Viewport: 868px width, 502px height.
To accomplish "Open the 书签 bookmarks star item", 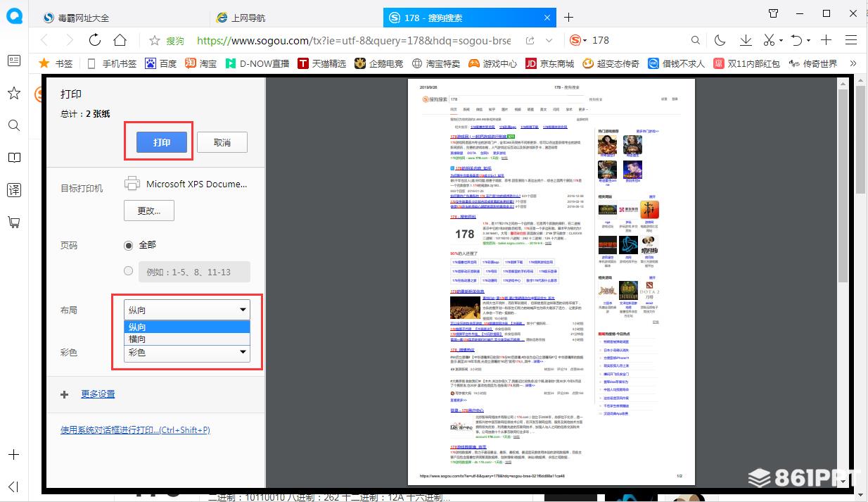I will click(x=56, y=63).
